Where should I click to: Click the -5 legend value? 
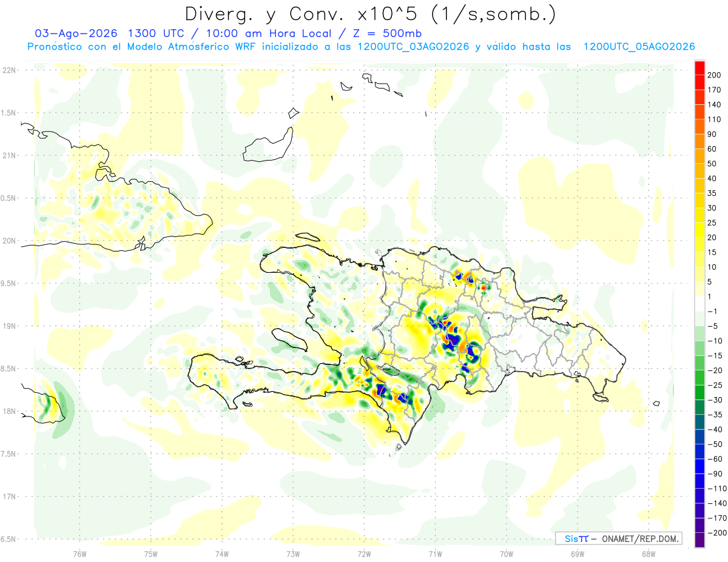click(713, 326)
